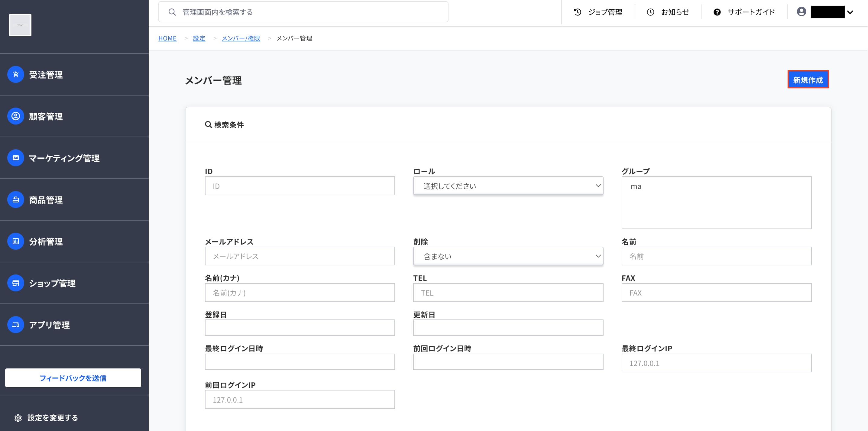Click the 新規作成 button

coord(808,79)
